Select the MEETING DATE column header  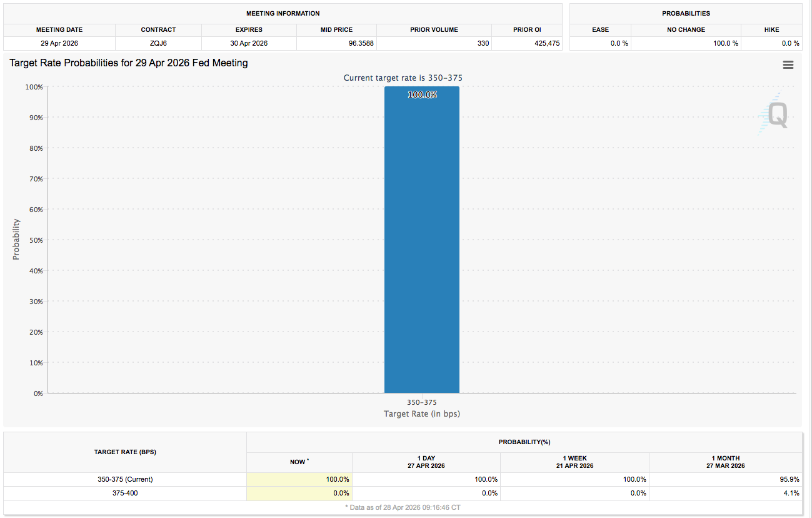coord(59,30)
